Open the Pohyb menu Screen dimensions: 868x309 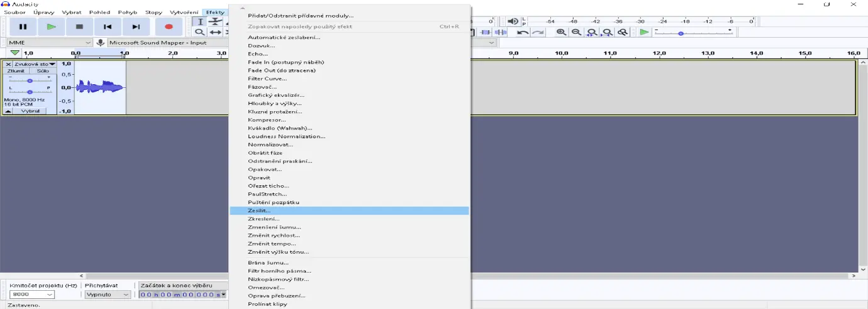[x=128, y=13]
